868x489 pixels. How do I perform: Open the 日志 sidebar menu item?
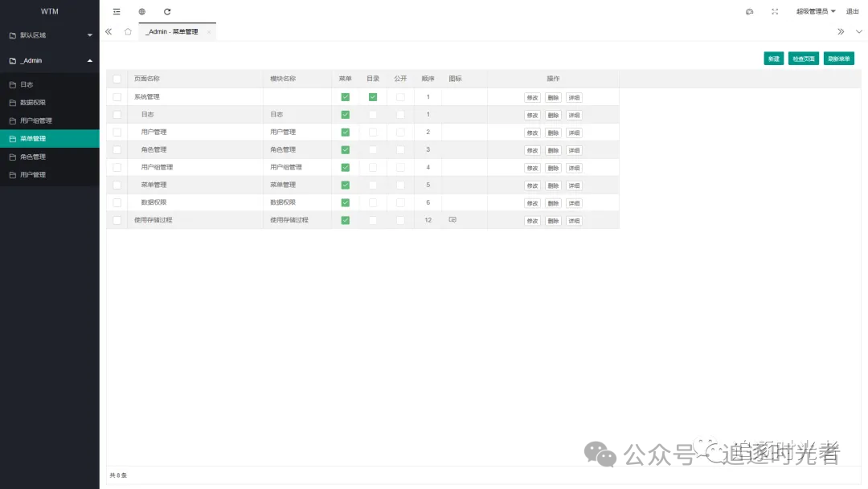50,84
